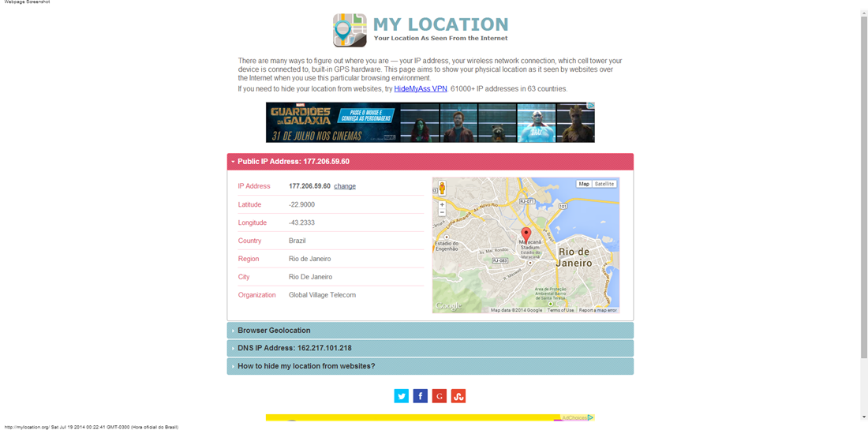Click the My Location map logo icon

pos(350,30)
